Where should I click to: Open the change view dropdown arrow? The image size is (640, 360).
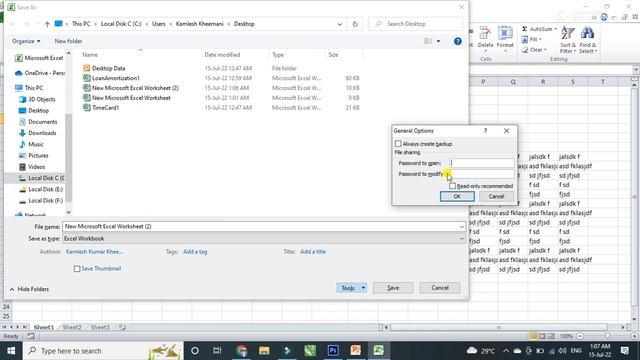(438, 41)
